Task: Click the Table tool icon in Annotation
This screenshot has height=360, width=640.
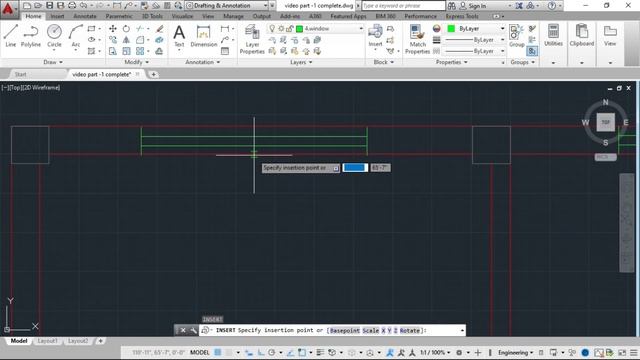Action: (224, 51)
